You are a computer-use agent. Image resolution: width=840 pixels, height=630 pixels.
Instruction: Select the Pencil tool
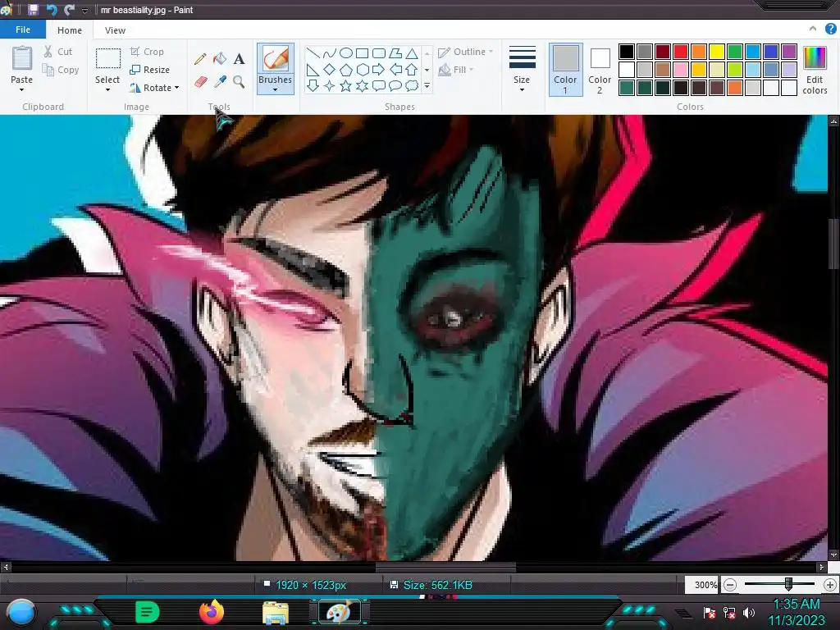(x=200, y=58)
